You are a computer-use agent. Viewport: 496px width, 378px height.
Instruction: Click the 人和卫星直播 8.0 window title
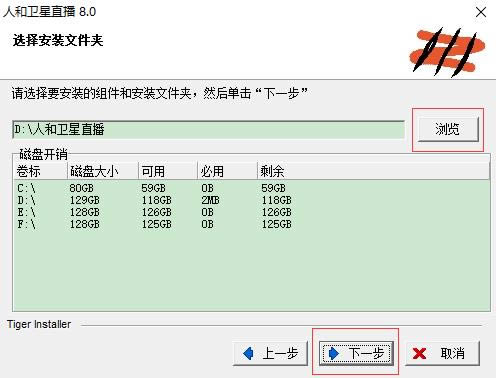coord(49,12)
